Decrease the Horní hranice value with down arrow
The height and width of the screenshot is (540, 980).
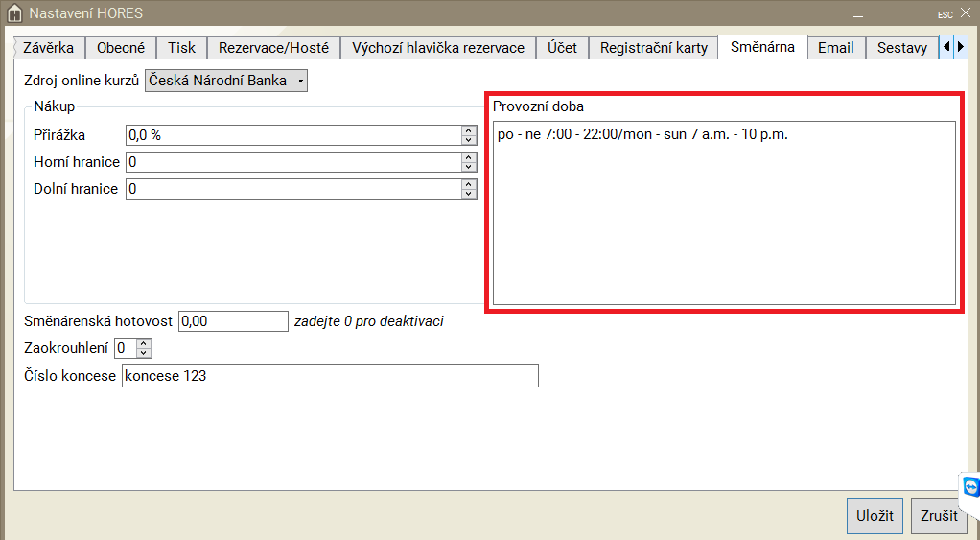click(x=469, y=167)
